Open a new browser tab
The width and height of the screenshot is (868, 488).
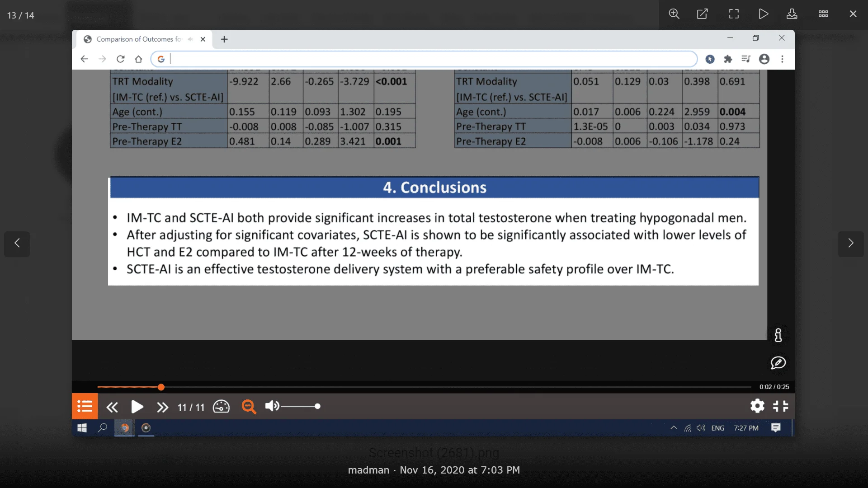click(x=224, y=39)
